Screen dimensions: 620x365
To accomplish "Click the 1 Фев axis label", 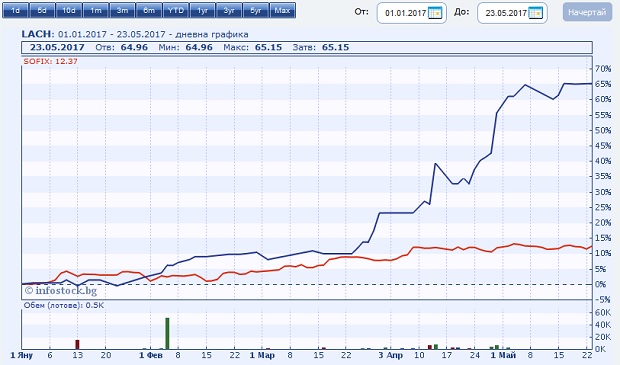I will click(151, 356).
